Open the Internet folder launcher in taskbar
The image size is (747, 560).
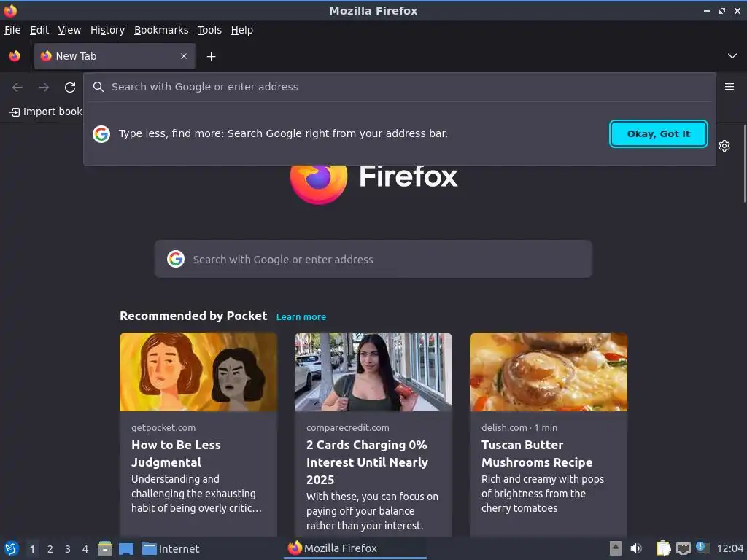(171, 549)
